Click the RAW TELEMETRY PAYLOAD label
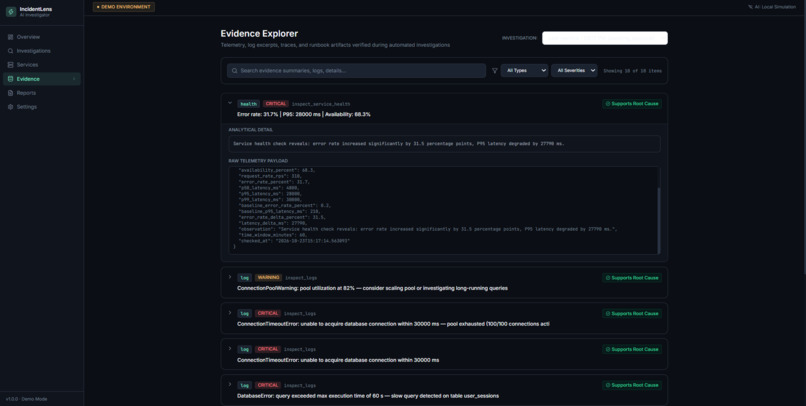Viewport: 806px width, 406px height. (258, 161)
